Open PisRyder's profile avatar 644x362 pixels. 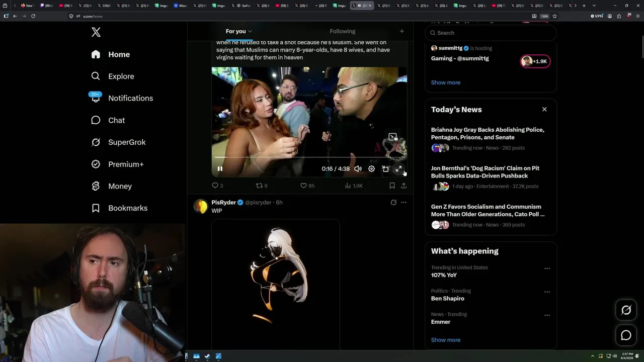tap(201, 207)
